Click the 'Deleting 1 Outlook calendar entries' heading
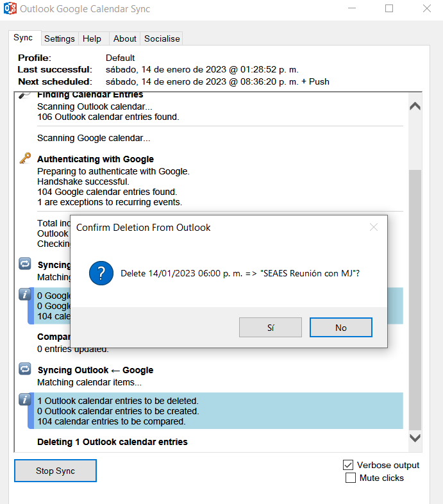443x504 pixels. coord(112,442)
